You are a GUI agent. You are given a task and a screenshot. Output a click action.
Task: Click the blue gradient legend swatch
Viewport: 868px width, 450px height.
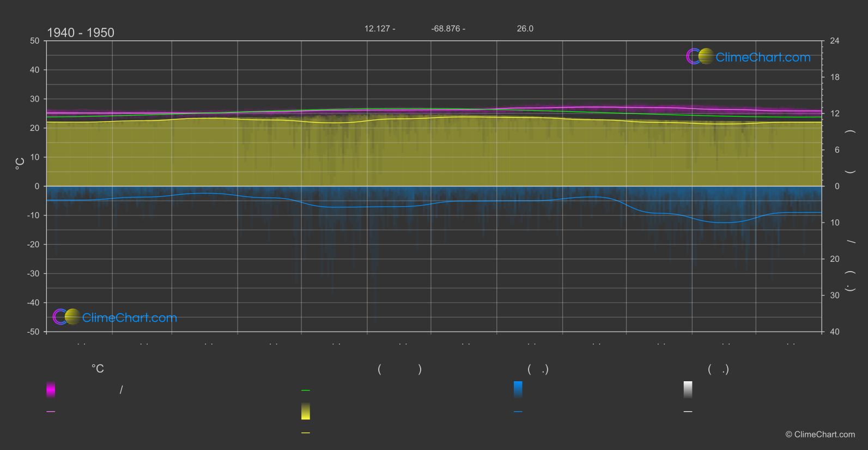(x=518, y=389)
